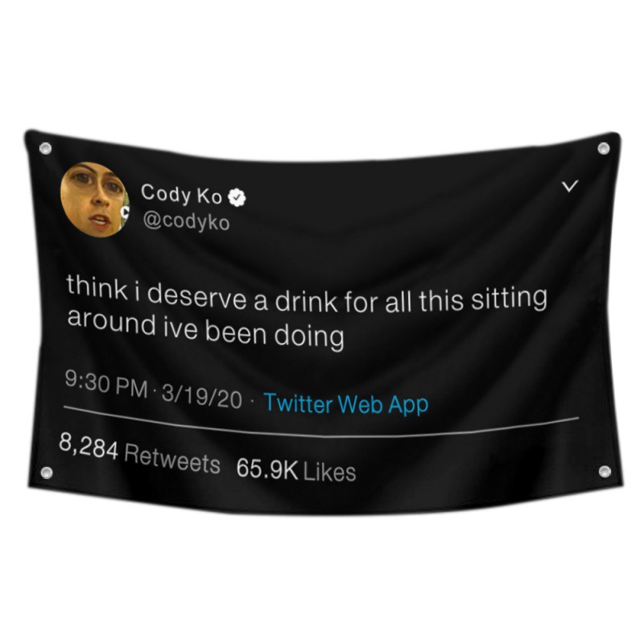Open the Cody Ko profile avatar
This screenshot has height=644, width=644.
(95, 200)
